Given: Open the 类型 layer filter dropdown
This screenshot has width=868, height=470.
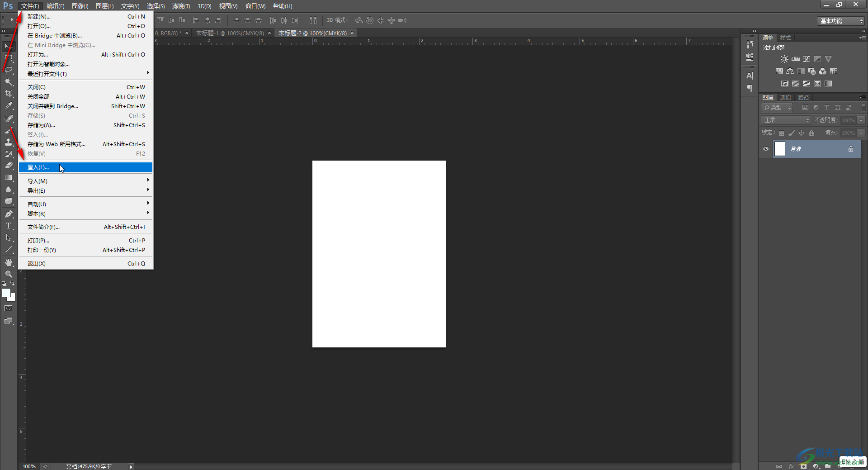Looking at the screenshot, I should coord(778,108).
